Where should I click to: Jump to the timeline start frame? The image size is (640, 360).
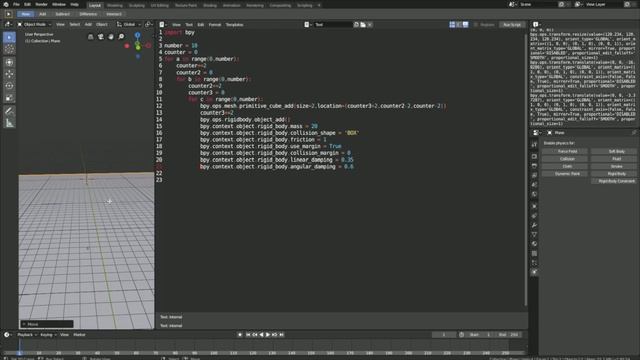coord(248,335)
